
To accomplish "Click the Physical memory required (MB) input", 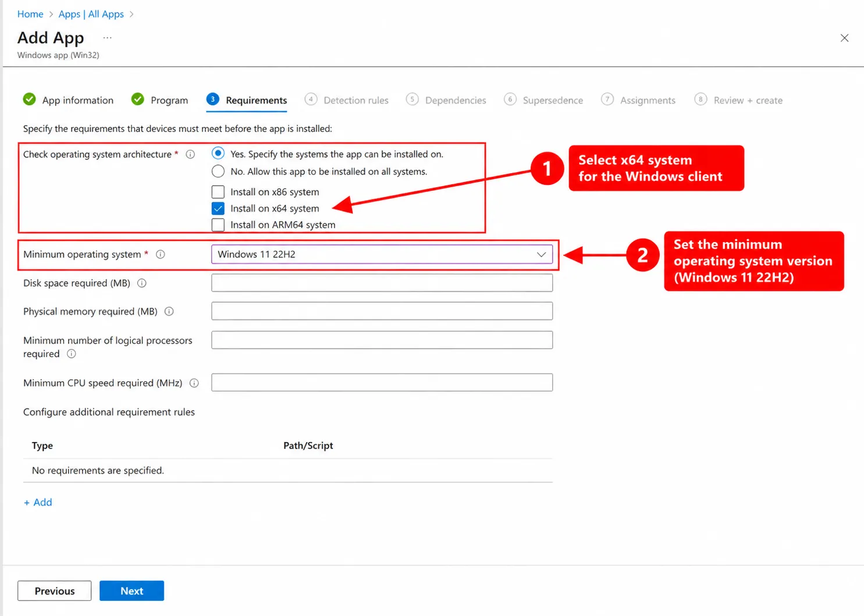I will click(x=382, y=311).
